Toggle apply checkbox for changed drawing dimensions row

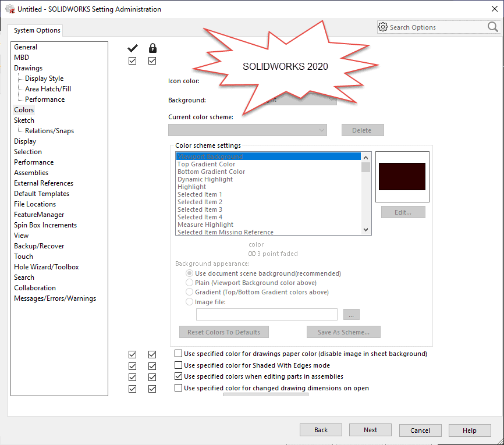click(133, 389)
